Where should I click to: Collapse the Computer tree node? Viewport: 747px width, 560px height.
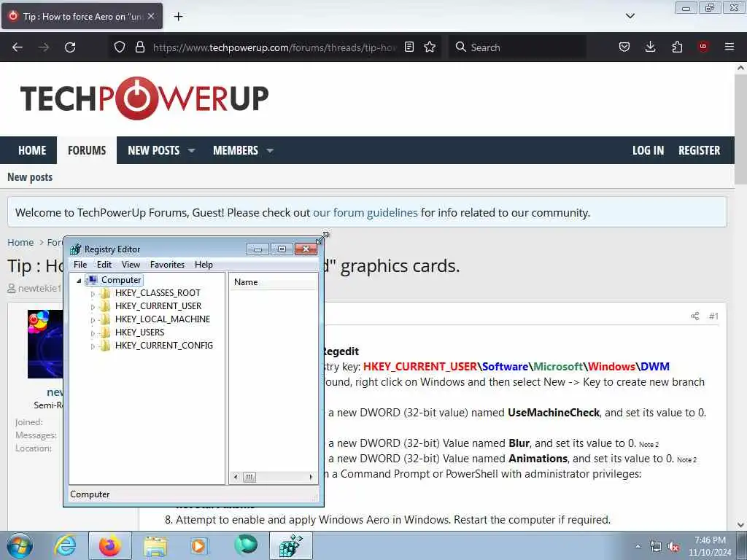(x=79, y=281)
